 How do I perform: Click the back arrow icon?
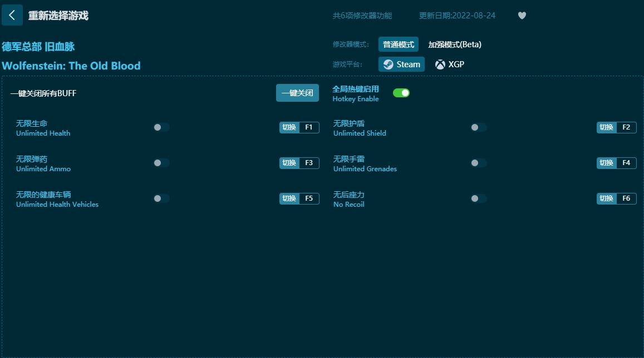pos(12,15)
